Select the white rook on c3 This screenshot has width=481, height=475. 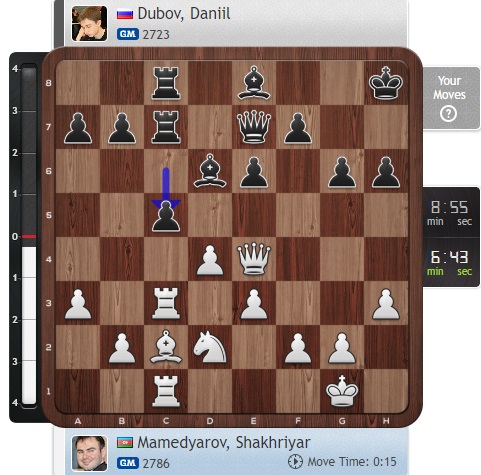166,303
